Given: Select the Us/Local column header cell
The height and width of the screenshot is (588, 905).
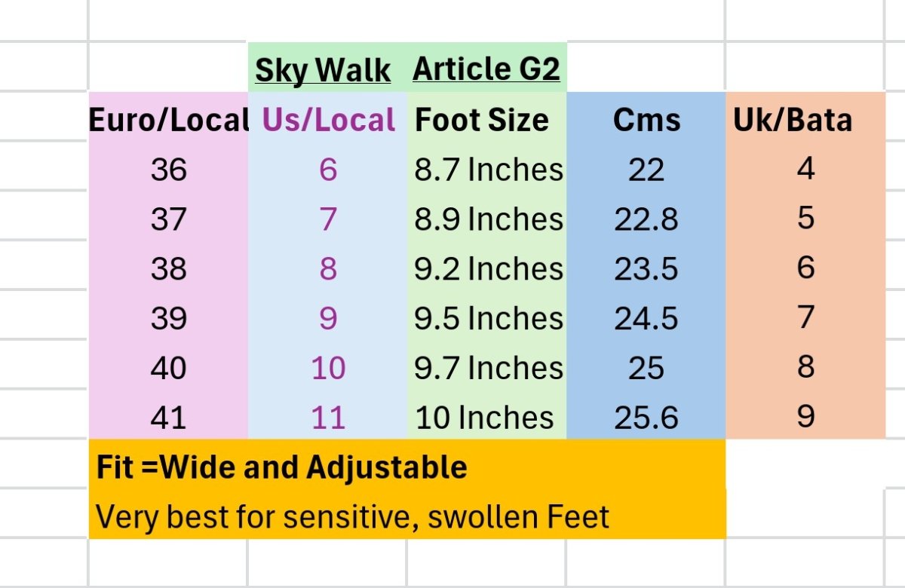Looking at the screenshot, I should [328, 120].
